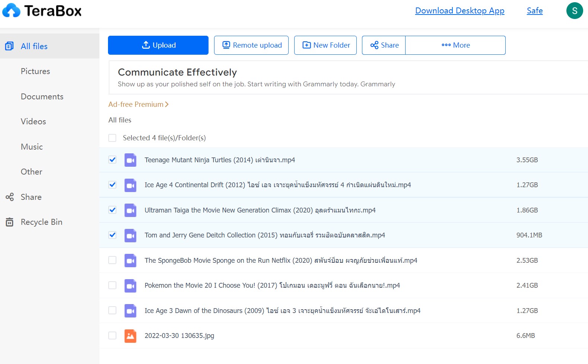The height and width of the screenshot is (364, 588).
Task: Open the file Pokemon the Movie 20 I Choose You!
Action: tap(272, 285)
